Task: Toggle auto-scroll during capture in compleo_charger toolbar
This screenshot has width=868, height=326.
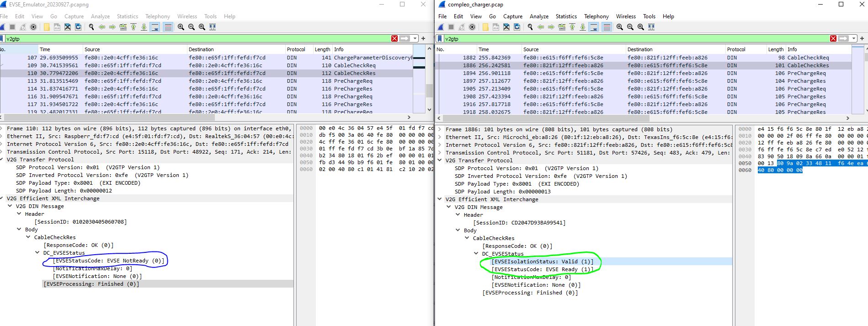Action: click(x=593, y=27)
